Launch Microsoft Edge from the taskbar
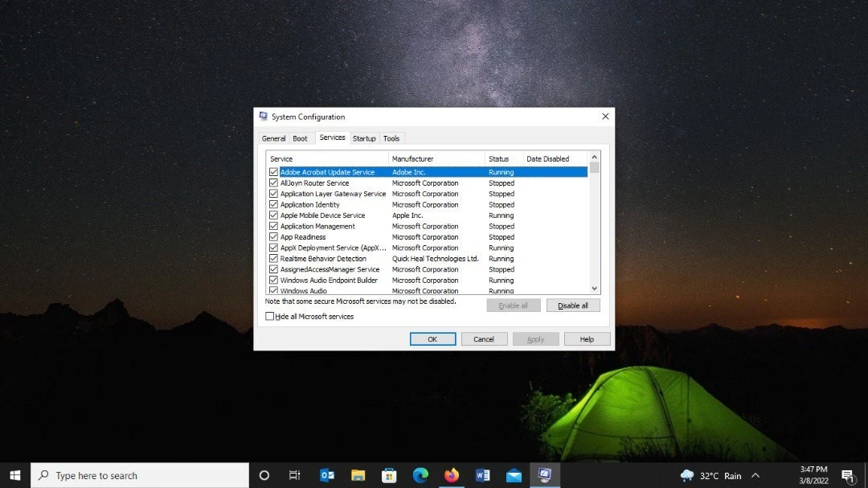 pos(420,475)
